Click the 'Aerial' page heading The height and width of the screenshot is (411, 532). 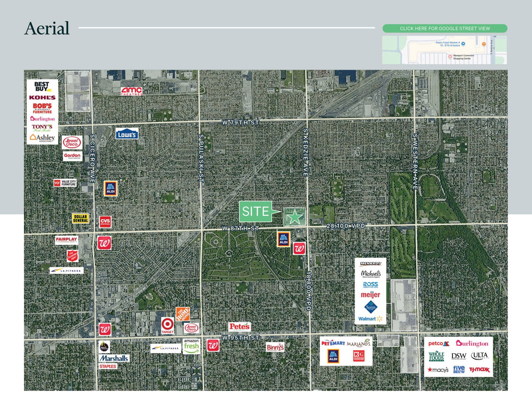[x=47, y=28]
